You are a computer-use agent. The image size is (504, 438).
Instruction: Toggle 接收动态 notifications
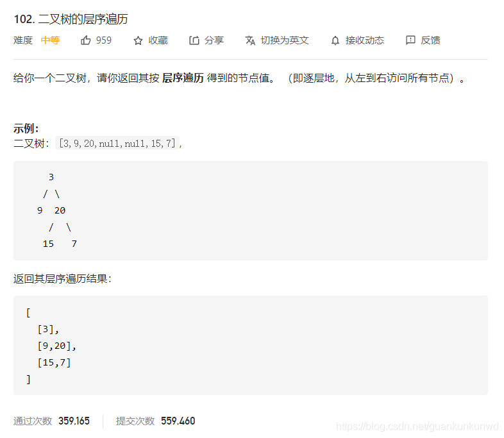(x=365, y=40)
